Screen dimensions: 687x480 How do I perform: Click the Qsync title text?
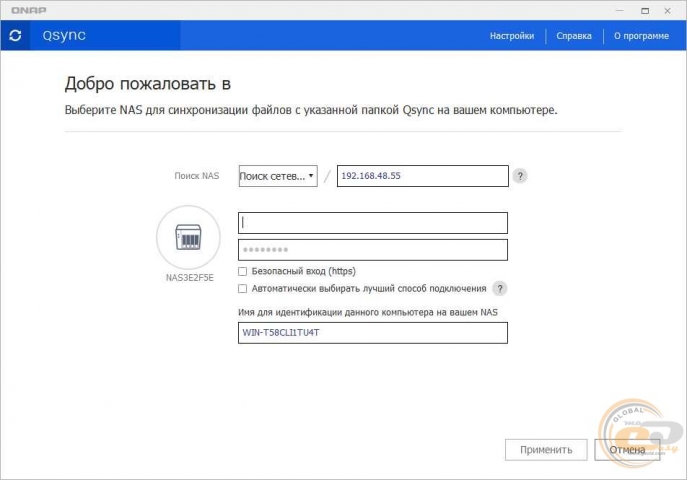point(64,35)
